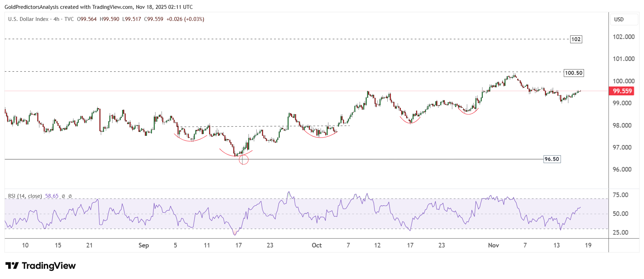The width and height of the screenshot is (644, 279).
Task: Click the red current price tag 99.559
Action: (x=622, y=91)
